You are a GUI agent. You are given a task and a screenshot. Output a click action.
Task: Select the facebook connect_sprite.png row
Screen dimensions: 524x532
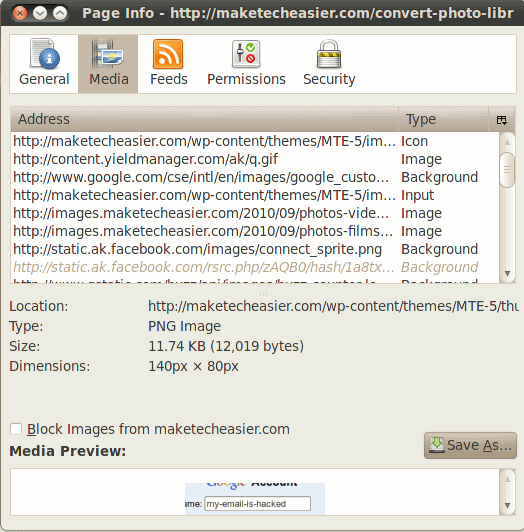pos(256,249)
